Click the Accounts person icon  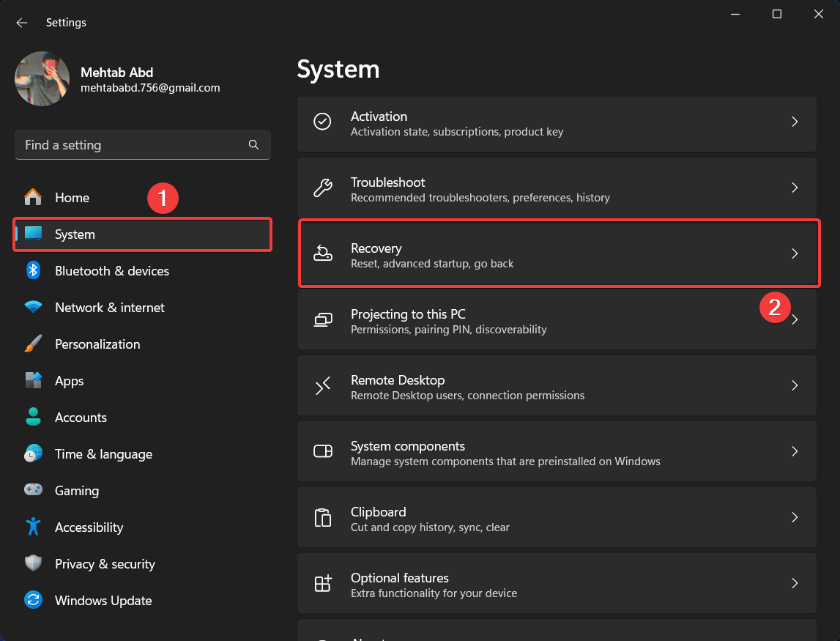pos(33,417)
